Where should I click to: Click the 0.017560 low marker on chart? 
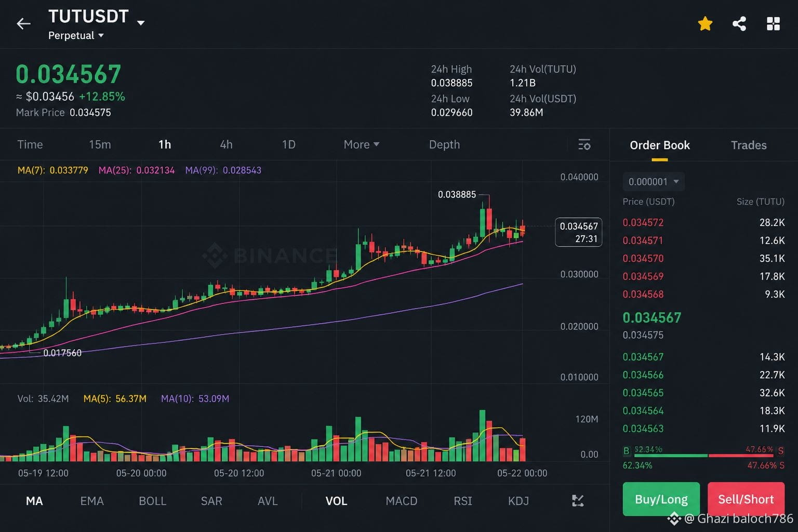coord(62,353)
